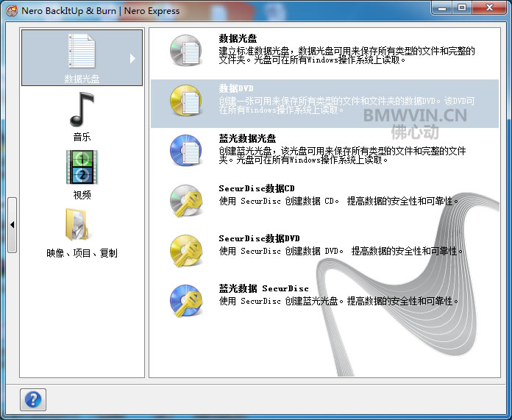Image resolution: width=512 pixels, height=420 pixels.
Task: Click the gold 数据DVD disc icon
Action: (186, 101)
